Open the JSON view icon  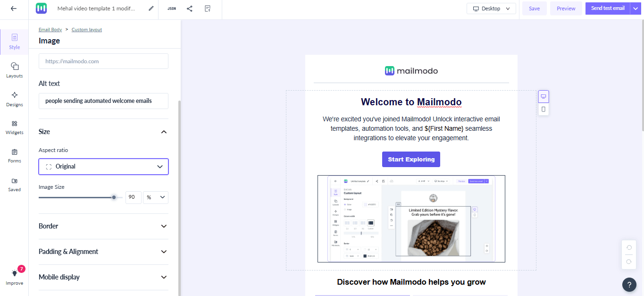(x=172, y=8)
